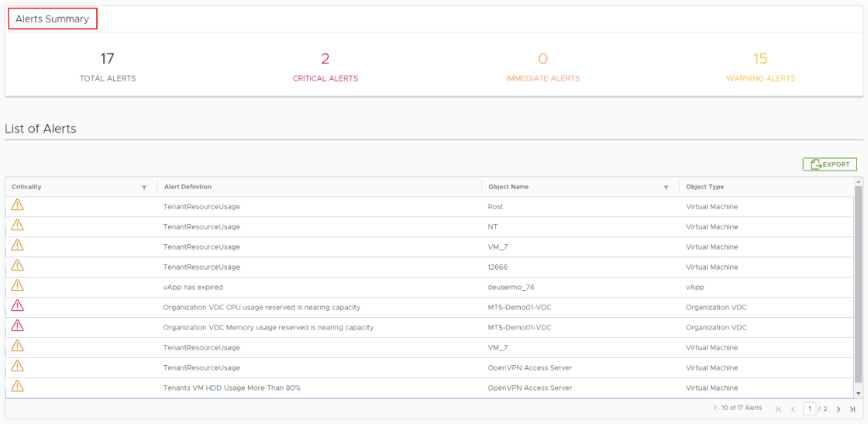
Task: Open the Object Name column filter
Action: pos(666,188)
